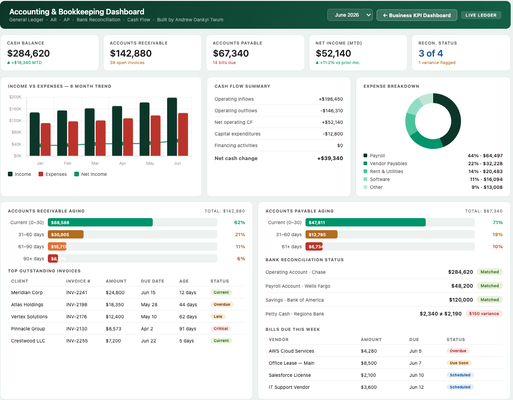Click the Meridian Corp invoice row
This screenshot has height=400, width=513.
coord(127,292)
